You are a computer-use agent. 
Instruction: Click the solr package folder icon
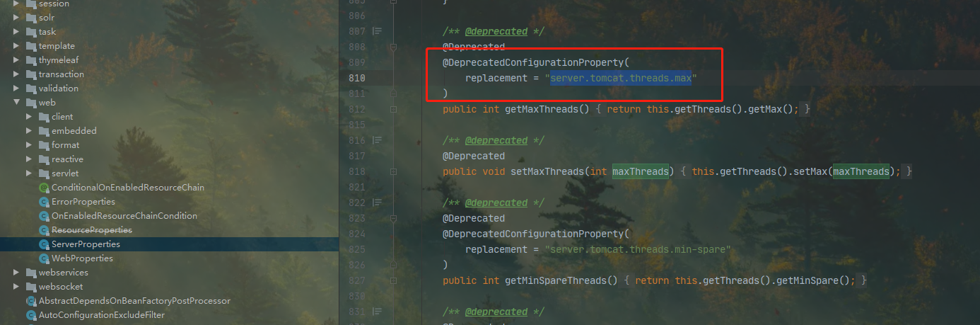31,18
